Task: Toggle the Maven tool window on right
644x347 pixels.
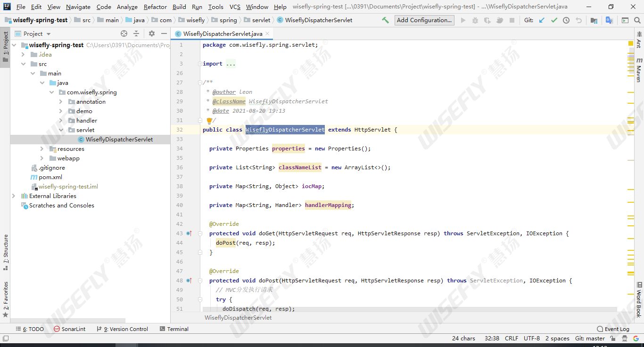Action: [639, 70]
